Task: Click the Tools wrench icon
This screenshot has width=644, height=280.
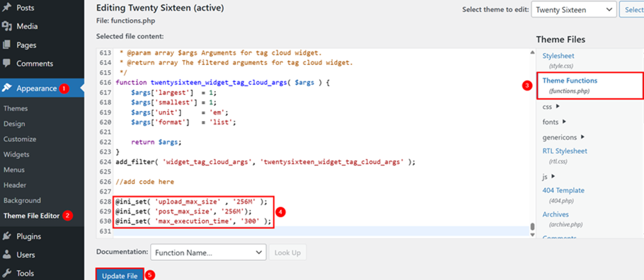Action: click(6, 273)
